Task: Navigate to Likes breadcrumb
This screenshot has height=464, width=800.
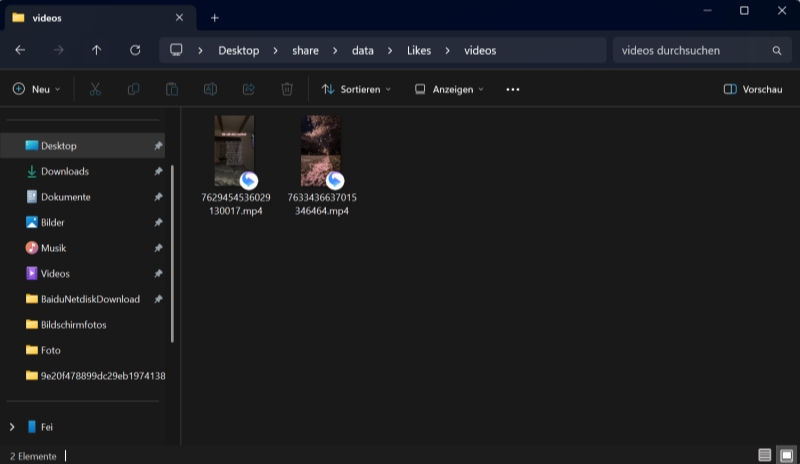Action: (419, 51)
